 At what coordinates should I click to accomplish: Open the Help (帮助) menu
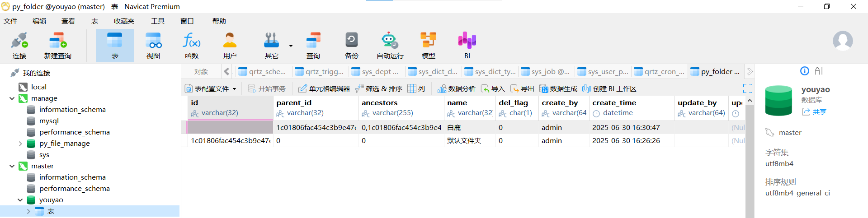pos(219,21)
